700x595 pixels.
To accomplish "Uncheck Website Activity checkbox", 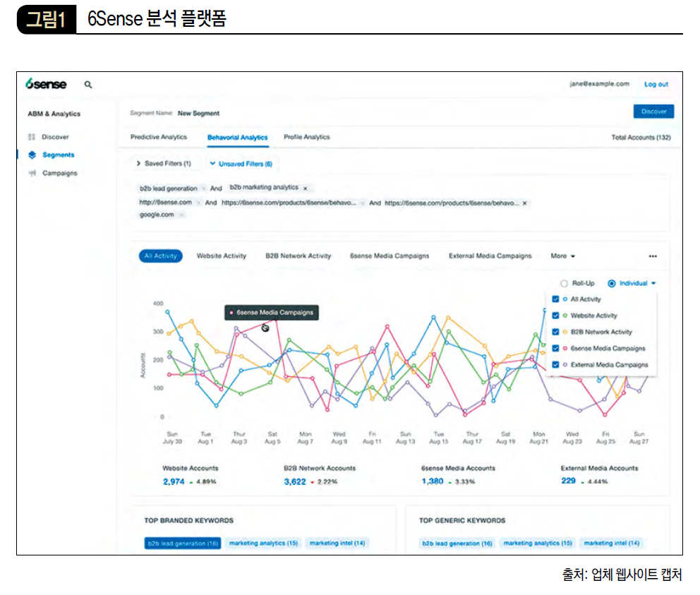I will point(555,315).
